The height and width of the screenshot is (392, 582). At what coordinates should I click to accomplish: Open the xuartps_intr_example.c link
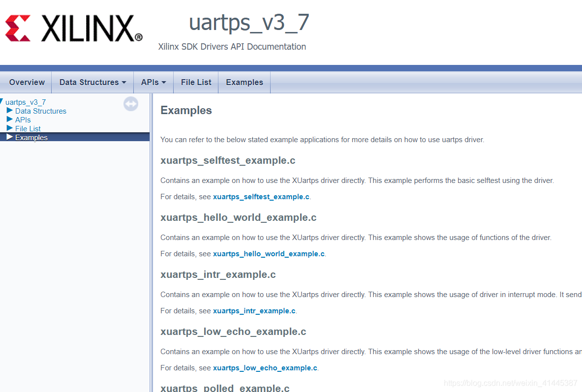click(x=254, y=311)
